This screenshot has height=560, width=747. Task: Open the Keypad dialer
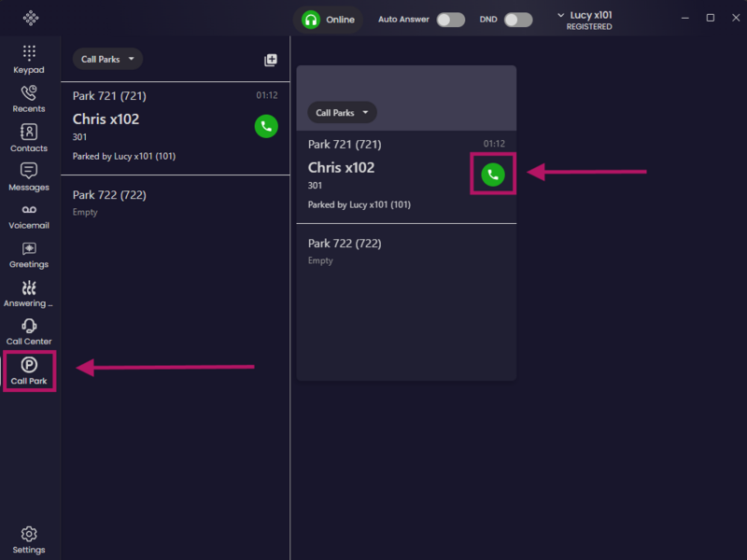[x=29, y=60]
